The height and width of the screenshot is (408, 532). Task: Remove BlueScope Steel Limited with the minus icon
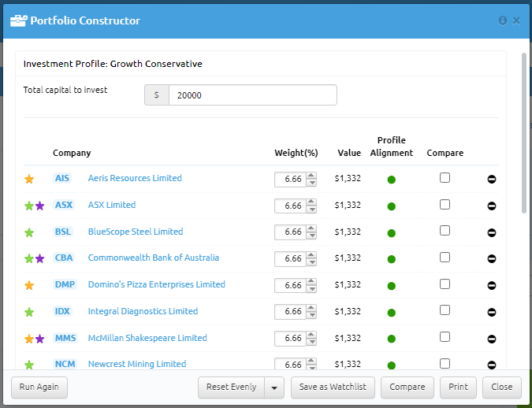pyautogui.click(x=492, y=232)
